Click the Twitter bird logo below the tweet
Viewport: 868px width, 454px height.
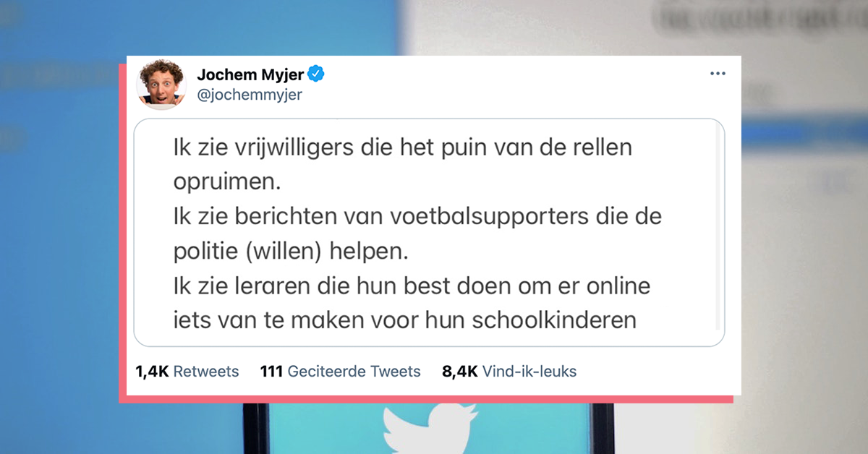[430, 429]
